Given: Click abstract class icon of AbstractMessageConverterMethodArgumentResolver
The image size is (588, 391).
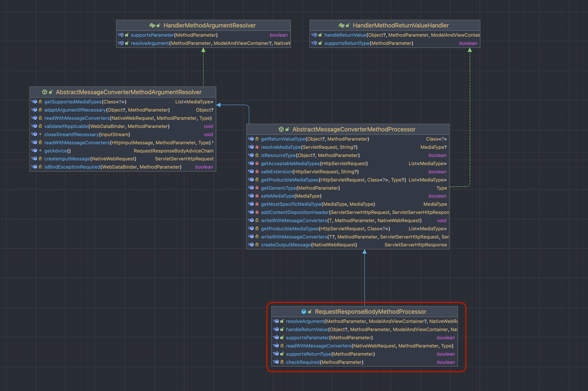Looking at the screenshot, I should pos(45,92).
